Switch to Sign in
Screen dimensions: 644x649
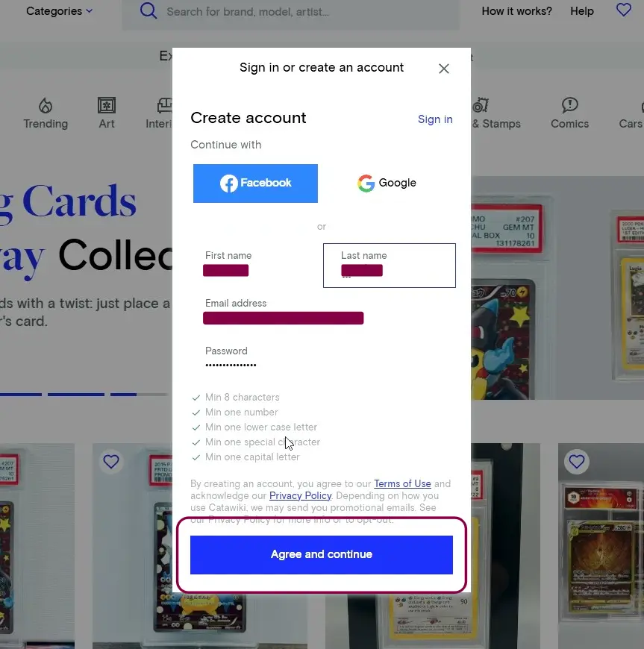[435, 119]
